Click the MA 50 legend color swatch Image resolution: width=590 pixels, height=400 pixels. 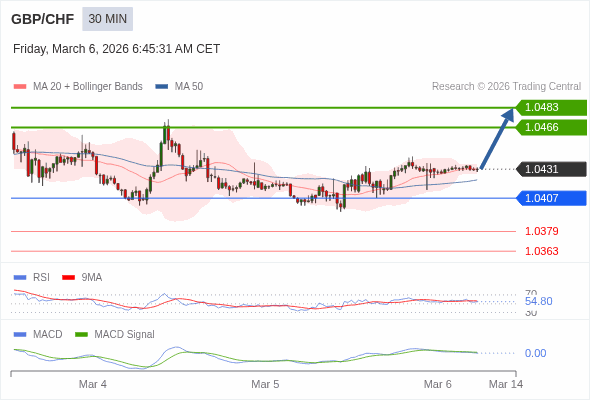[162, 87]
